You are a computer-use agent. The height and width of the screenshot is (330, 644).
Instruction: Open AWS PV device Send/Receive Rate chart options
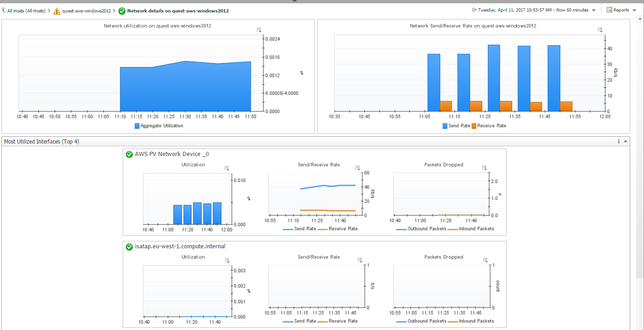(357, 168)
